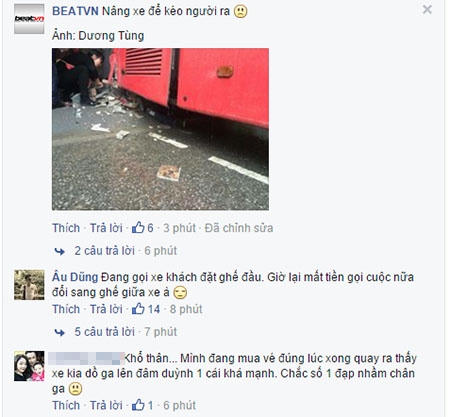Reply to Âu Dũng's comment
The image size is (450, 417).
(x=106, y=309)
